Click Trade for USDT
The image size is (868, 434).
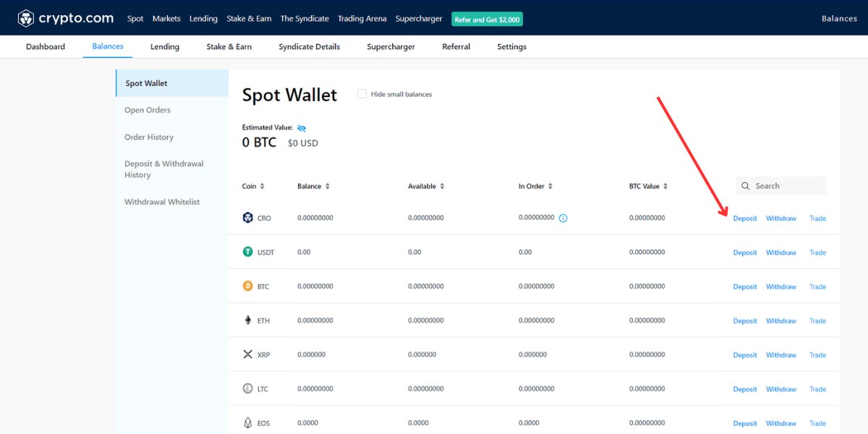(817, 252)
